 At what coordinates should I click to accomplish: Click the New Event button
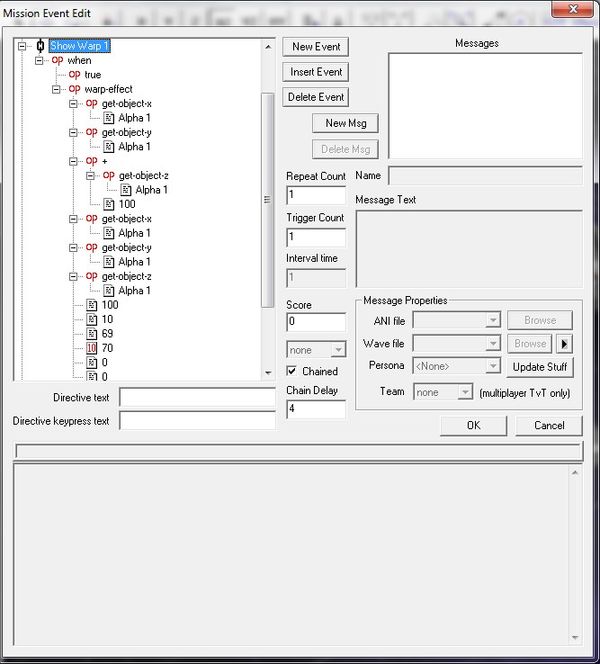pyautogui.click(x=316, y=47)
